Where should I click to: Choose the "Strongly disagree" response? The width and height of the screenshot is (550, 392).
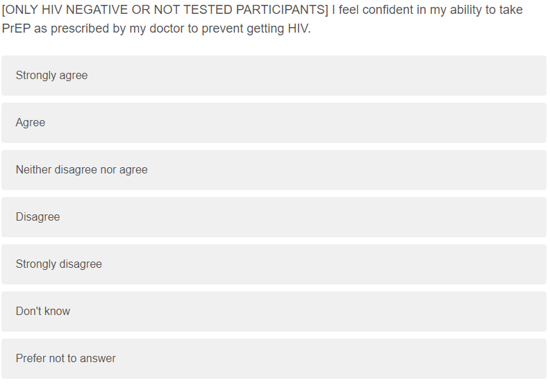(x=274, y=264)
